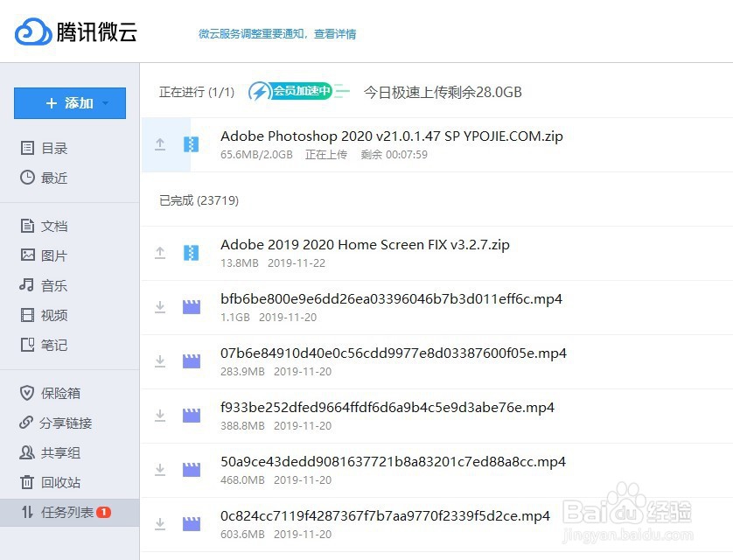The width and height of the screenshot is (733, 560).
Task: Click the 添加 button
Action: [70, 103]
